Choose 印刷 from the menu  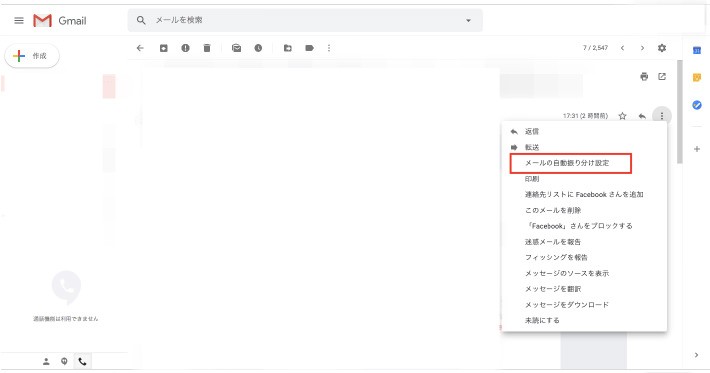(584, 179)
